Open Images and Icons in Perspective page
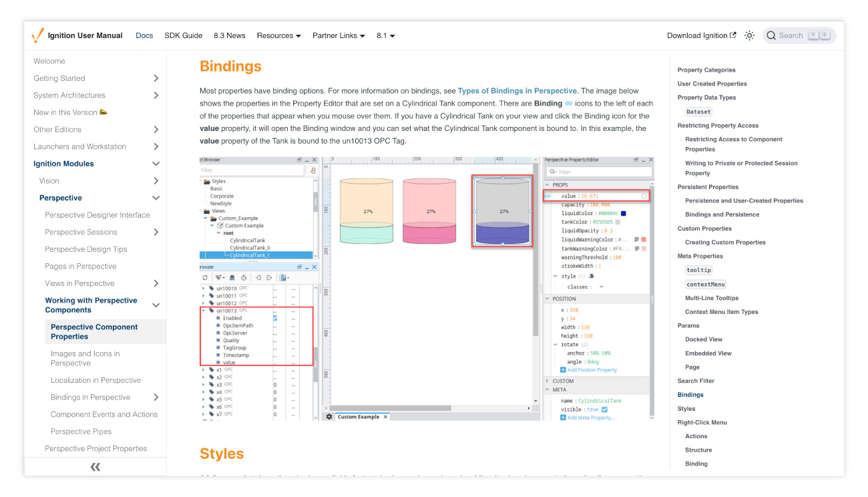This screenshot has width=868, height=497. 85,358
